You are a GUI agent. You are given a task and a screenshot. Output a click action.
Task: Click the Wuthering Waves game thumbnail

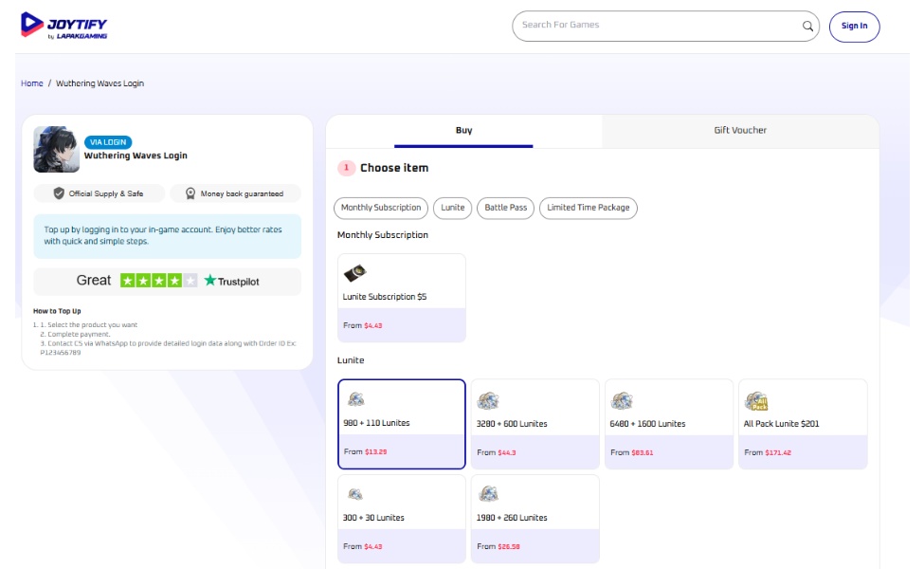click(57, 149)
